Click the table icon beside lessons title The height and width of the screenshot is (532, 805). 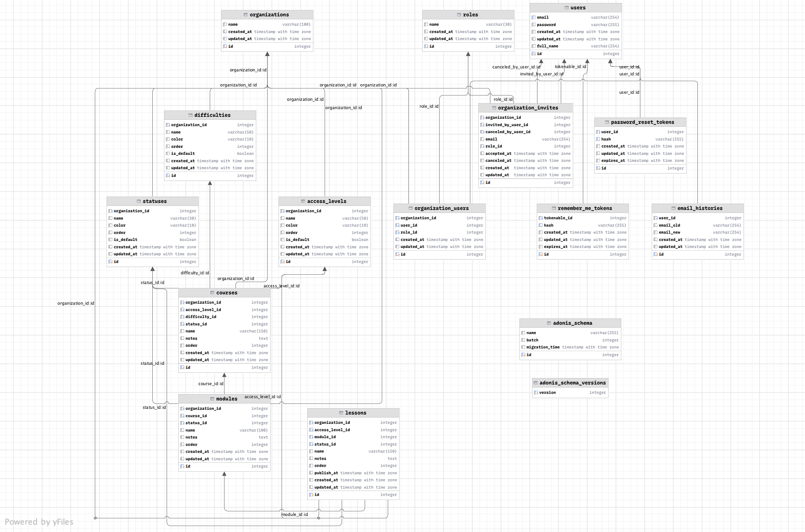tap(341, 413)
